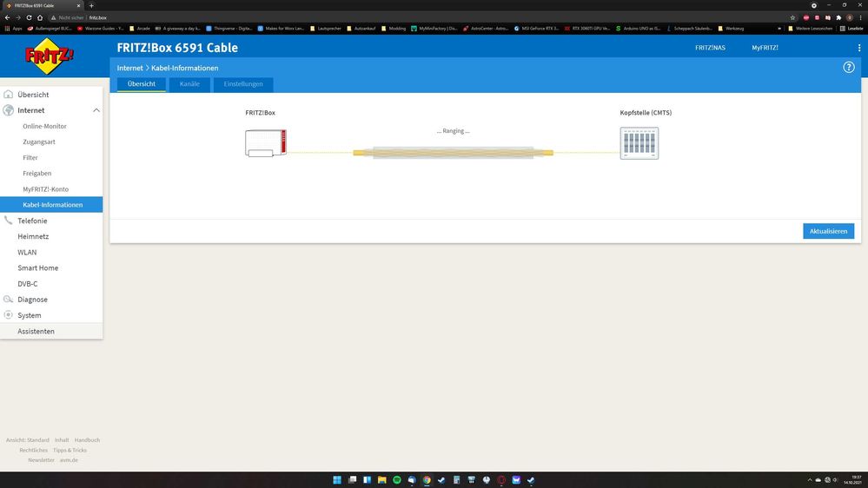The width and height of the screenshot is (868, 488).
Task: Show hidden system tray icons
Action: click(810, 480)
